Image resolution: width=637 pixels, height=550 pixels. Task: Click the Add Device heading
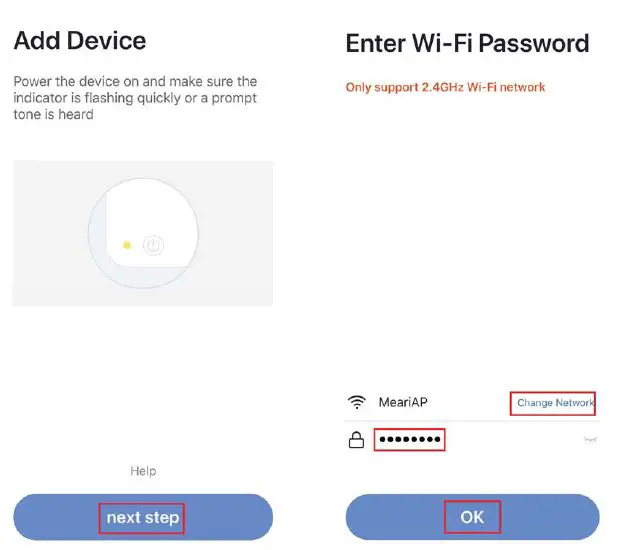click(79, 41)
